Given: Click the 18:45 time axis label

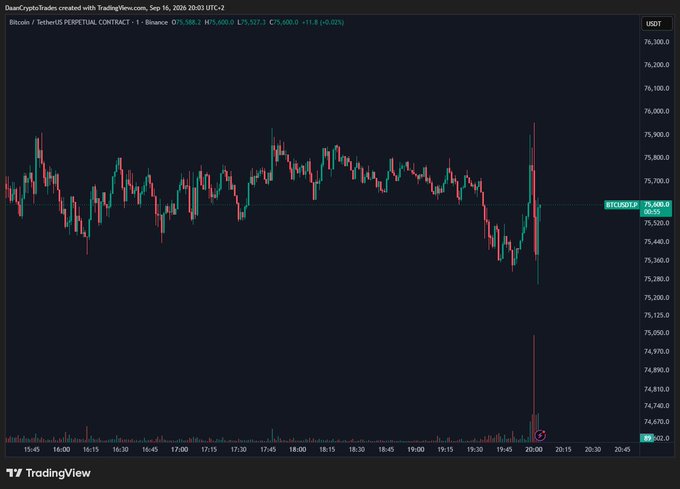Looking at the screenshot, I should click(386, 450).
